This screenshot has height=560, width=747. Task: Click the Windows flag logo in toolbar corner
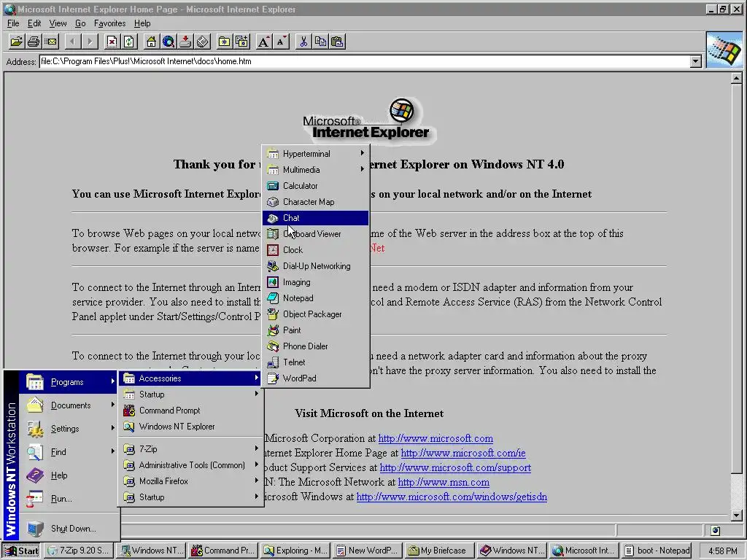pyautogui.click(x=724, y=50)
